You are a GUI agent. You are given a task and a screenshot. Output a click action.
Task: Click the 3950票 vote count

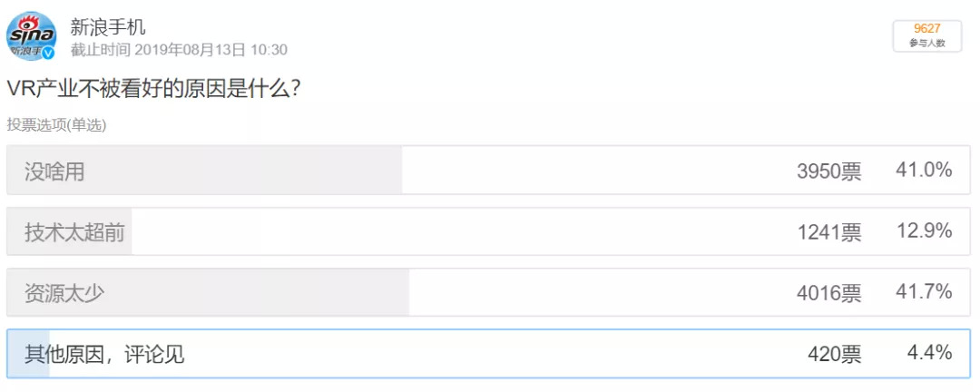click(x=829, y=171)
